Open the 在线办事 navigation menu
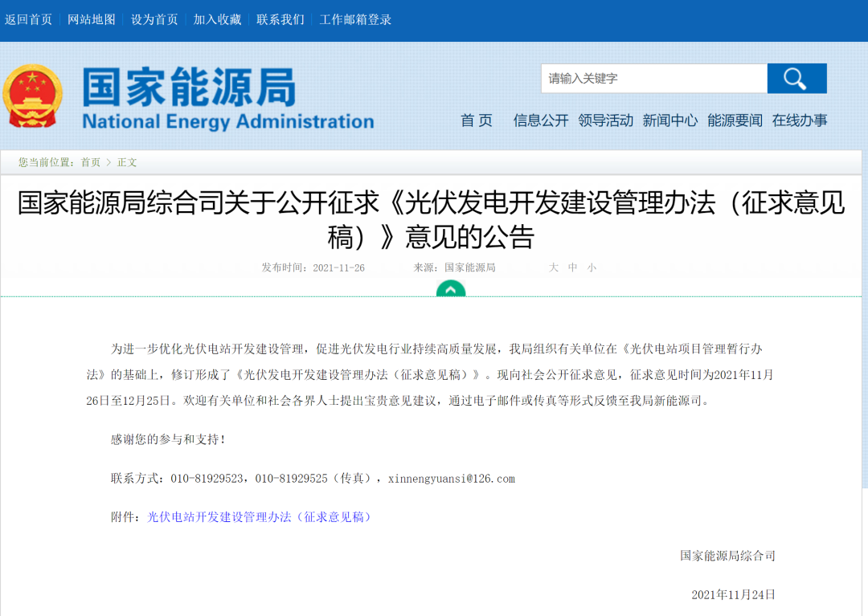 799,121
